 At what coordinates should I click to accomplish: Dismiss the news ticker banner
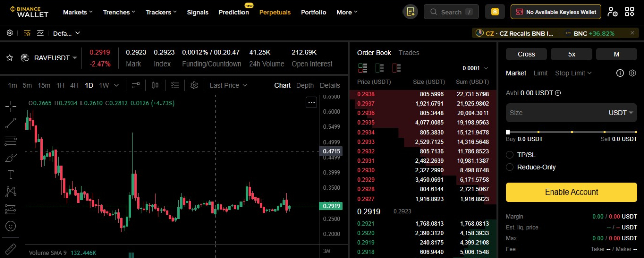click(x=632, y=33)
